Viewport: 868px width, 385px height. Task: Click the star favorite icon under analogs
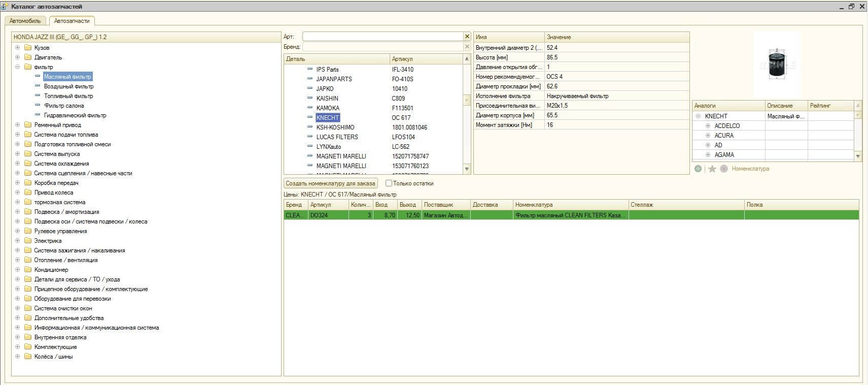pos(712,169)
